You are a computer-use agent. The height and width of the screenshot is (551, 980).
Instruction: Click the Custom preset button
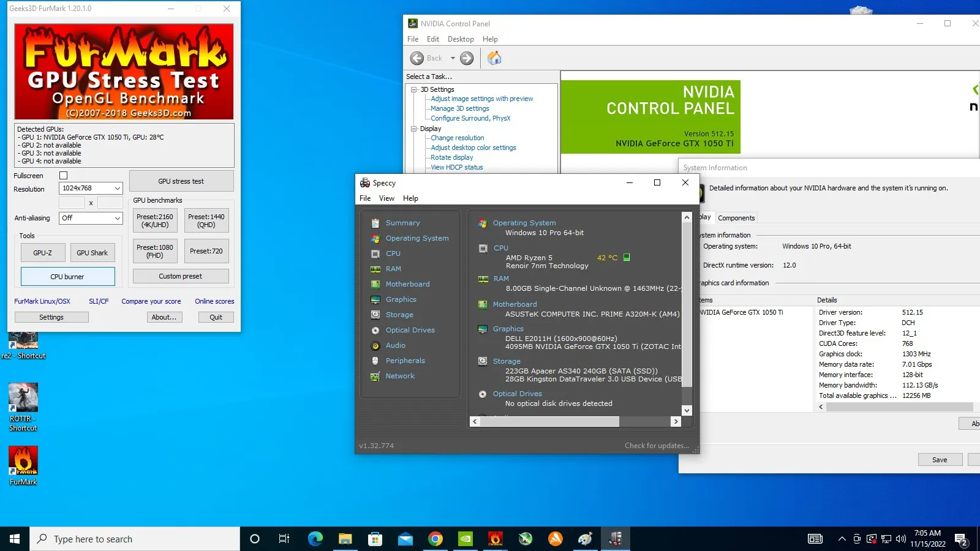coord(181,276)
